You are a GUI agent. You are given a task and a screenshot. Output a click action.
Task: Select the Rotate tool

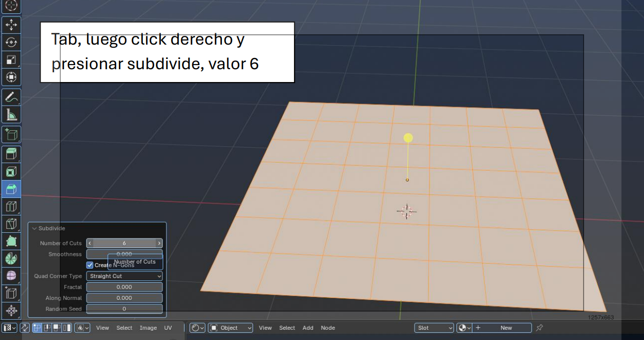pyautogui.click(x=11, y=42)
